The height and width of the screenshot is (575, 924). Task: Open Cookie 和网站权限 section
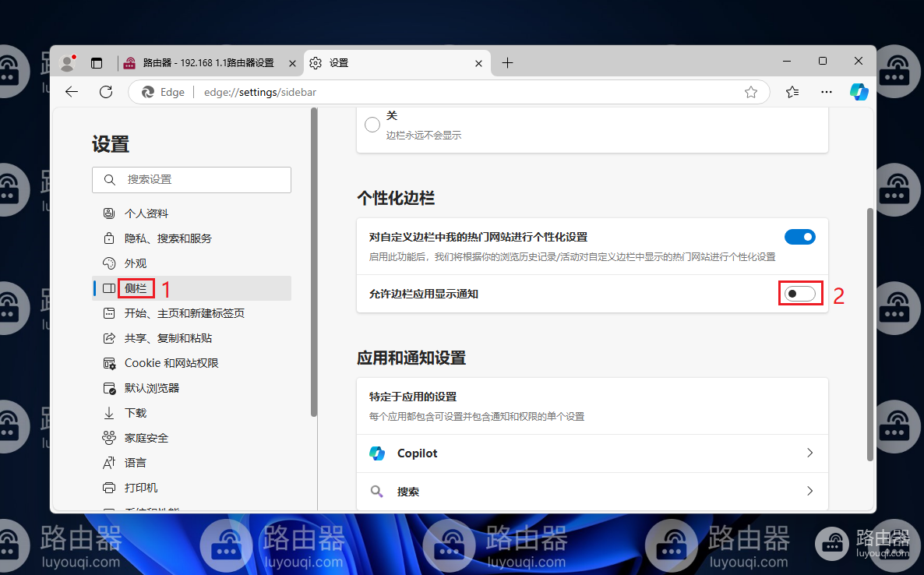point(192,363)
